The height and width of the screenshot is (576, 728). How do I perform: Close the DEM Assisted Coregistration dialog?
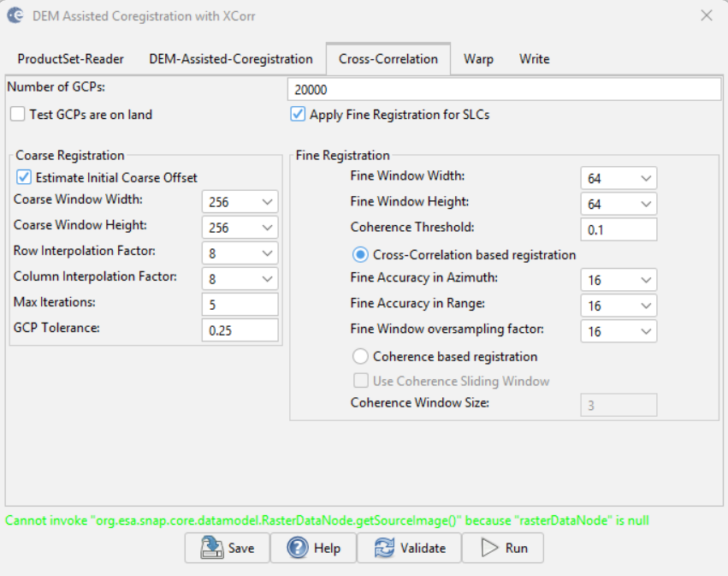(706, 15)
